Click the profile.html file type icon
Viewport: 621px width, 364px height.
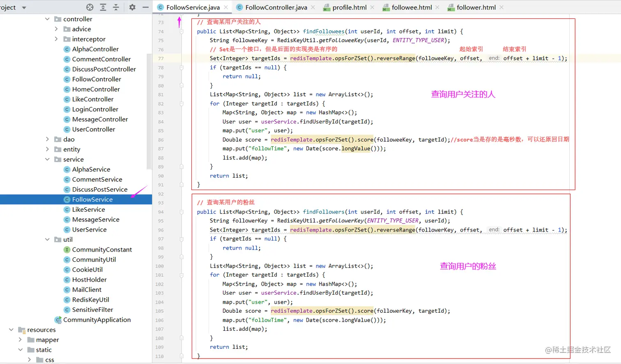[327, 7]
